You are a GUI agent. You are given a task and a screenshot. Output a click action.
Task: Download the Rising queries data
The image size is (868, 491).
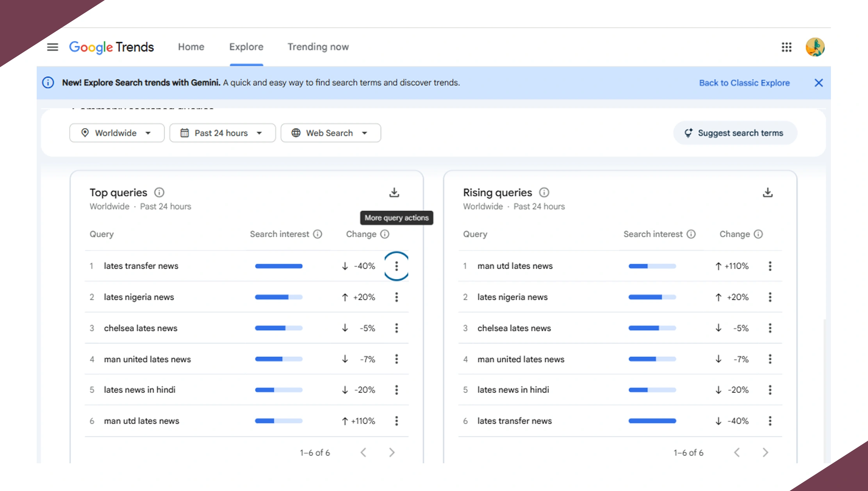click(768, 193)
